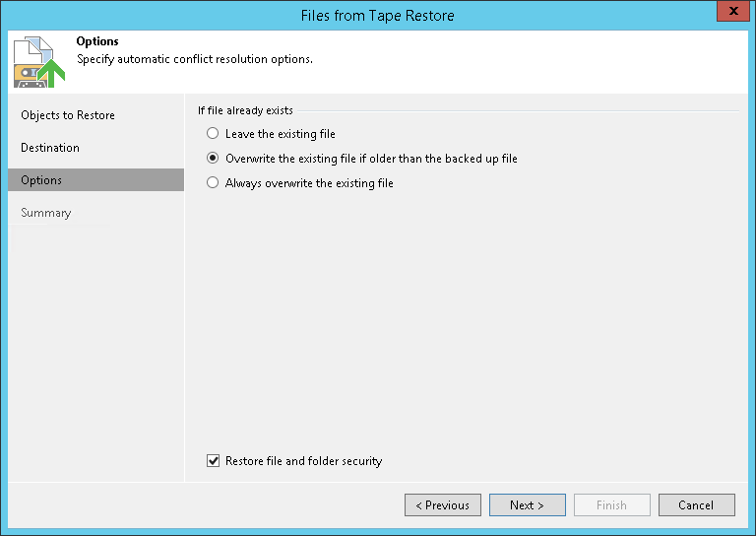Click the conflict resolution description text

(195, 59)
